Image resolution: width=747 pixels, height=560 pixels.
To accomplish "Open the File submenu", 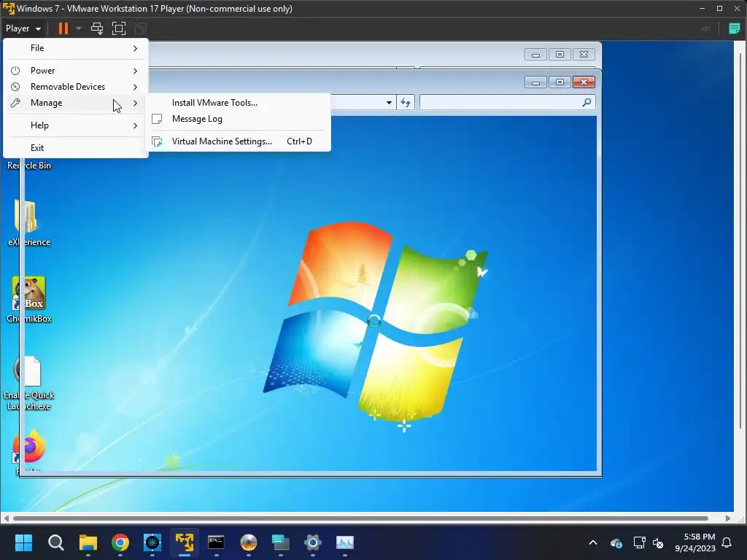I will [75, 48].
